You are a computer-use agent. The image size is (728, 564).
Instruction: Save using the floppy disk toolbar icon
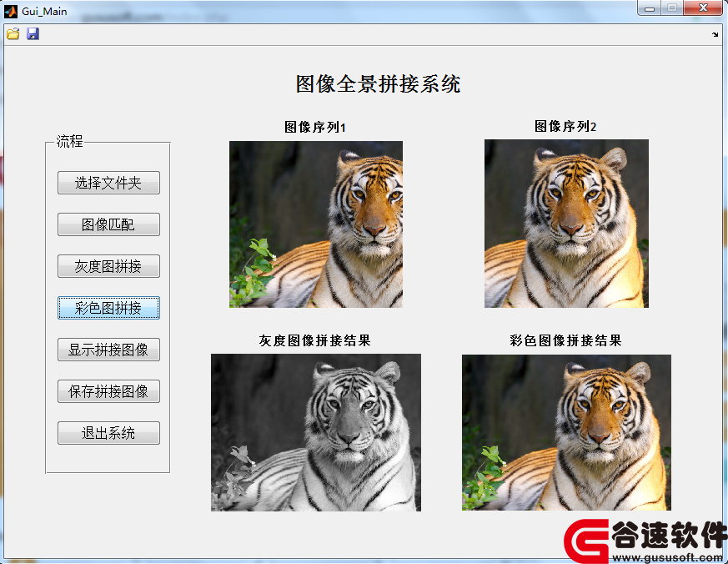[x=33, y=34]
